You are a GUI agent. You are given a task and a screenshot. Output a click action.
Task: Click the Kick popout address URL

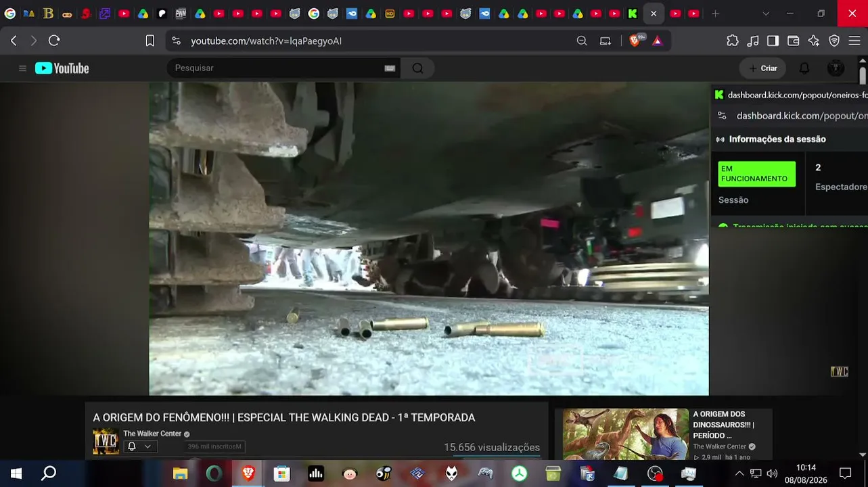(802, 116)
